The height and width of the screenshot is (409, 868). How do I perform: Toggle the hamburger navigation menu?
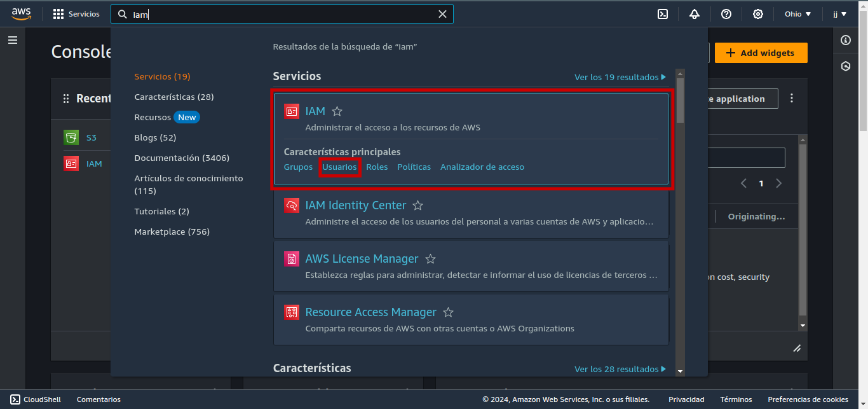coord(13,40)
